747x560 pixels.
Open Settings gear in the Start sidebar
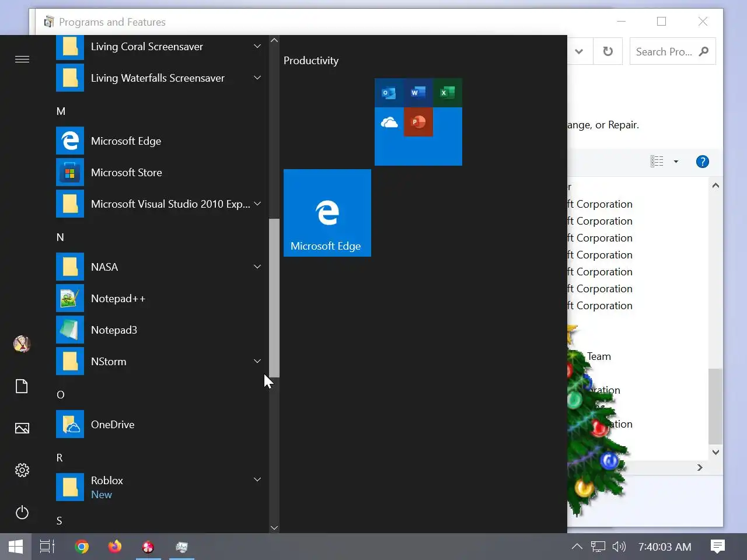click(22, 470)
